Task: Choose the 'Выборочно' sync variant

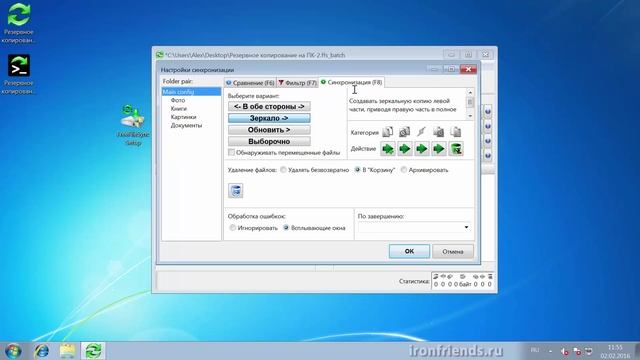Action: click(269, 142)
